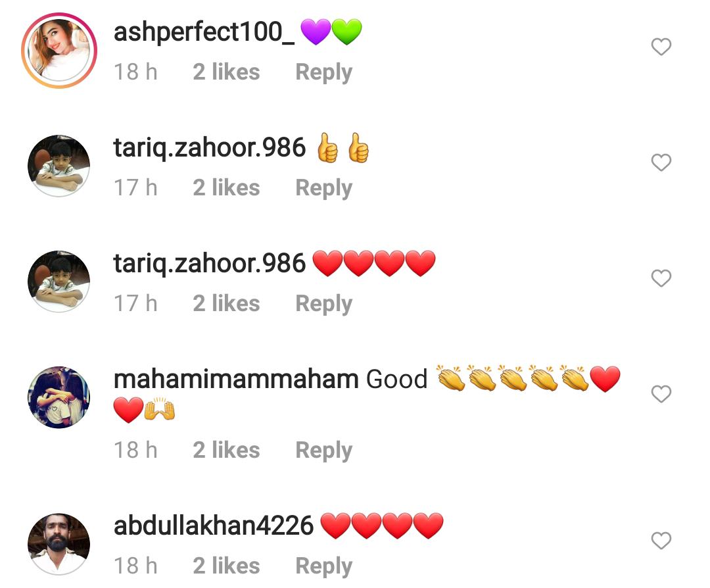Open abdullakhan4226's profile avatar
The width and height of the screenshot is (710, 588).
[59, 544]
